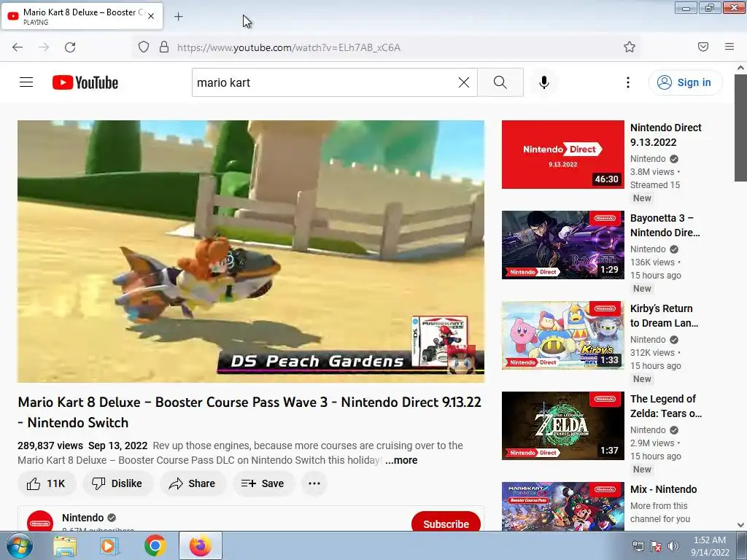The width and height of the screenshot is (747, 560).
Task: Open Nintendo Direct 9.13.2022 thumbnail
Action: 562,155
